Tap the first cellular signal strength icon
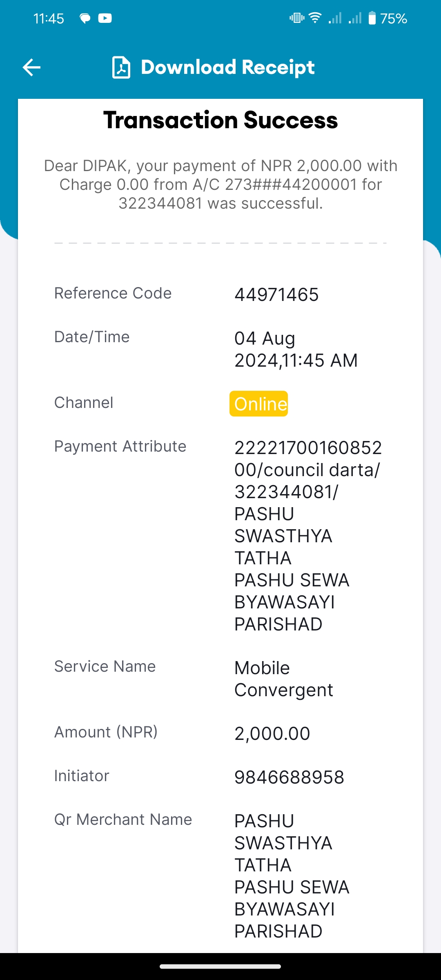441x980 pixels. [x=335, y=18]
